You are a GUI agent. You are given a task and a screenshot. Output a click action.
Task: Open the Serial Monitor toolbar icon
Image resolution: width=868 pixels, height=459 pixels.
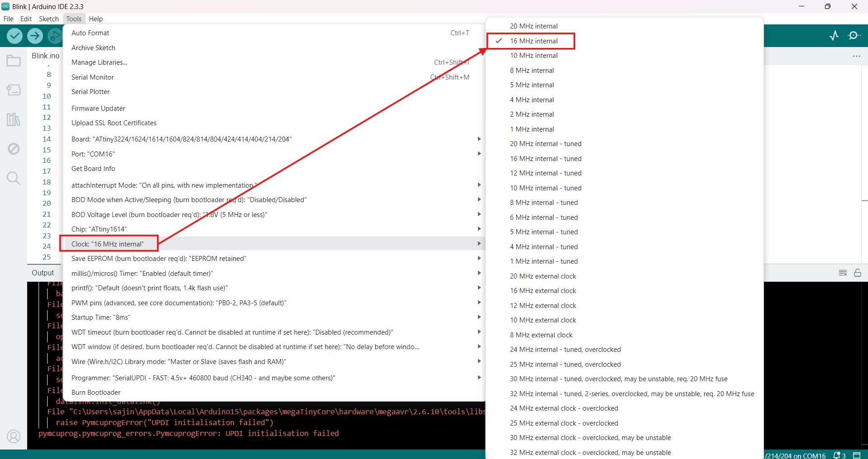[x=854, y=36]
